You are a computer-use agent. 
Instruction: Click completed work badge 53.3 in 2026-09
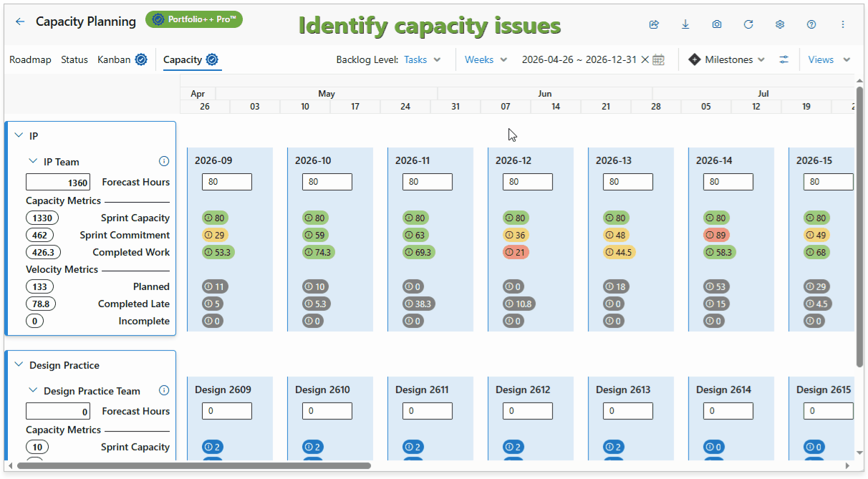point(218,252)
